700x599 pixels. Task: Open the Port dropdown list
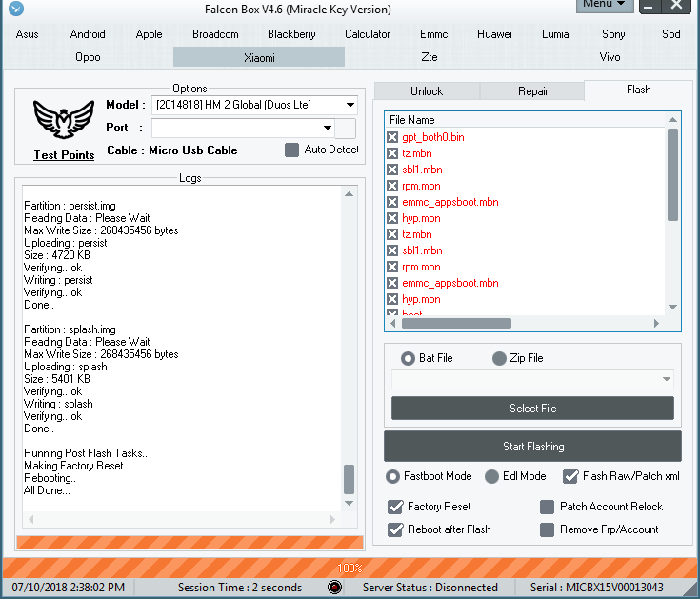(328, 128)
